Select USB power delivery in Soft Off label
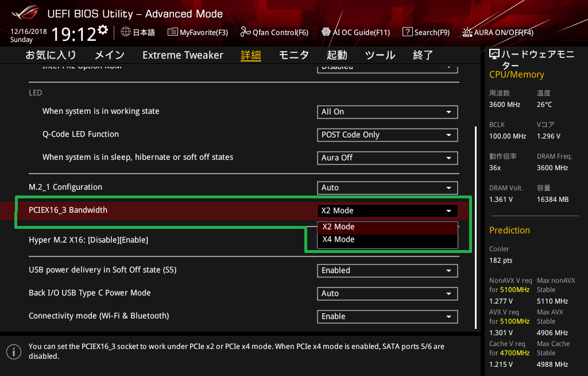The height and width of the screenshot is (376, 588). 102,270
